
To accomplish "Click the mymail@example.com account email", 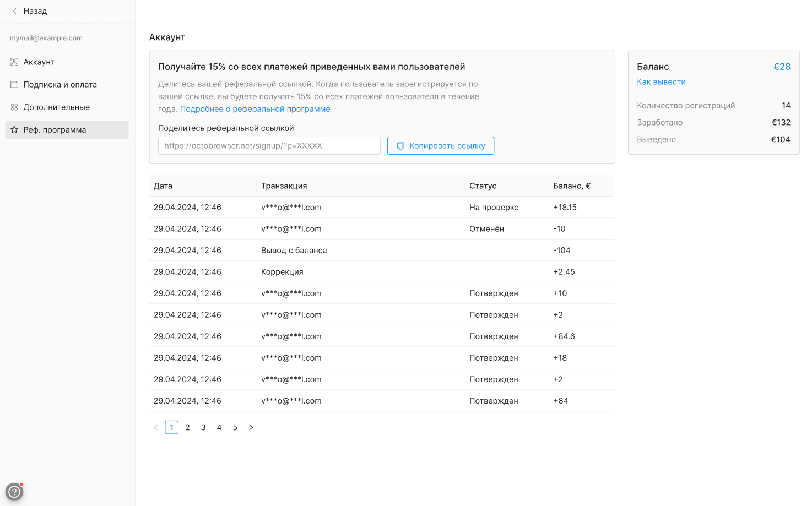I will [x=46, y=38].
